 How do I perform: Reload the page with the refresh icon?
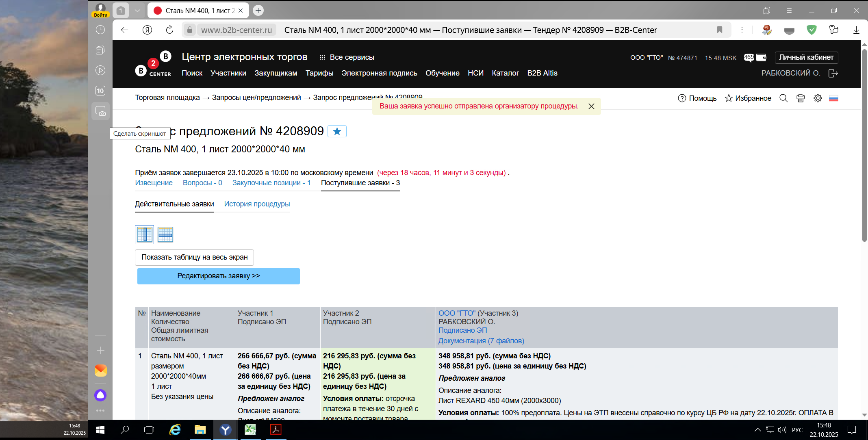tap(169, 30)
